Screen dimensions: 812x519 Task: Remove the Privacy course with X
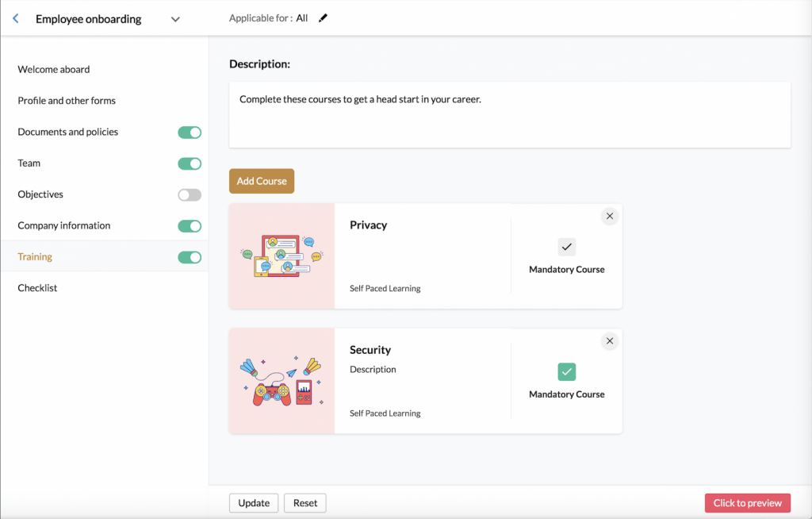[x=610, y=216]
